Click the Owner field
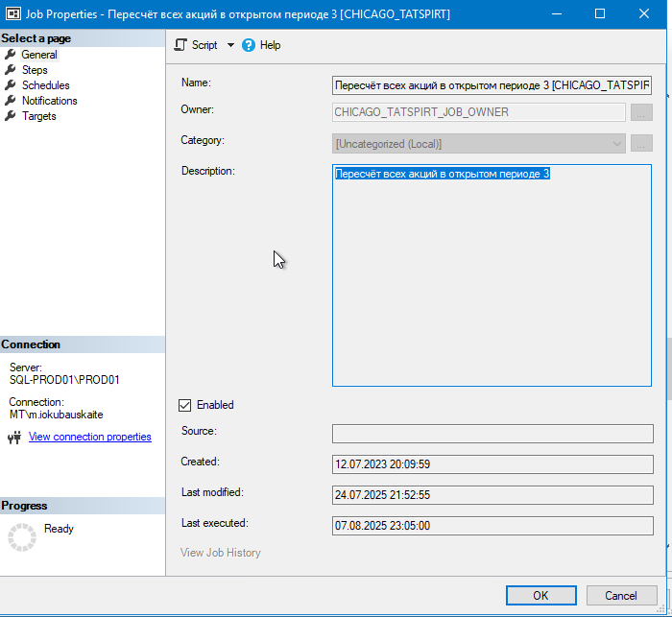This screenshot has height=617, width=672. [479, 112]
